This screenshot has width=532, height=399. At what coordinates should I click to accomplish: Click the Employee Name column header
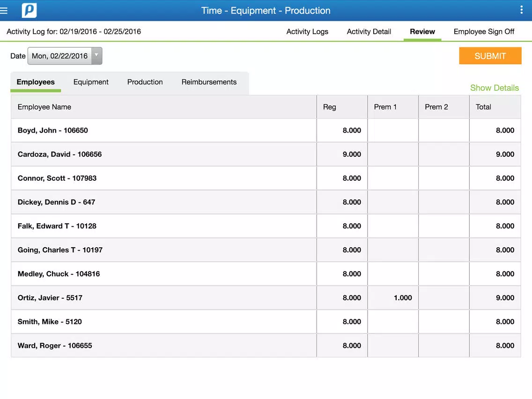click(x=164, y=107)
